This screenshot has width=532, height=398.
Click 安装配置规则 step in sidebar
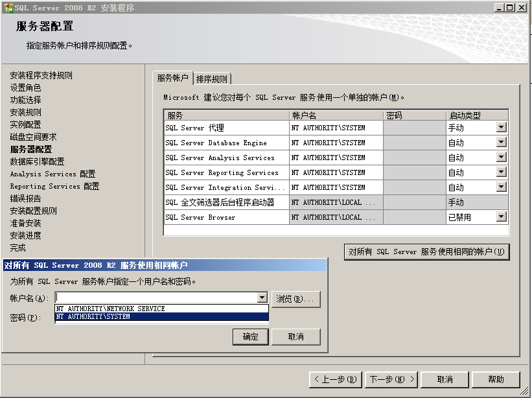[33, 211]
